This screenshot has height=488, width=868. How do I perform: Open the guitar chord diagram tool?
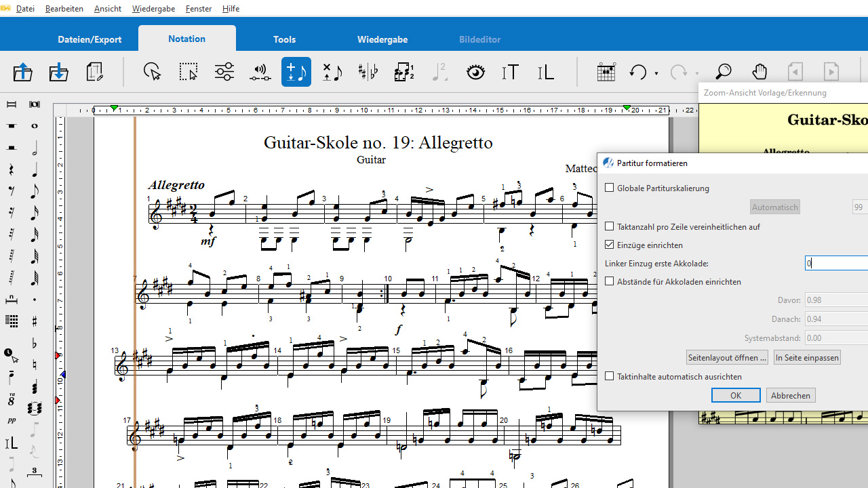[606, 72]
